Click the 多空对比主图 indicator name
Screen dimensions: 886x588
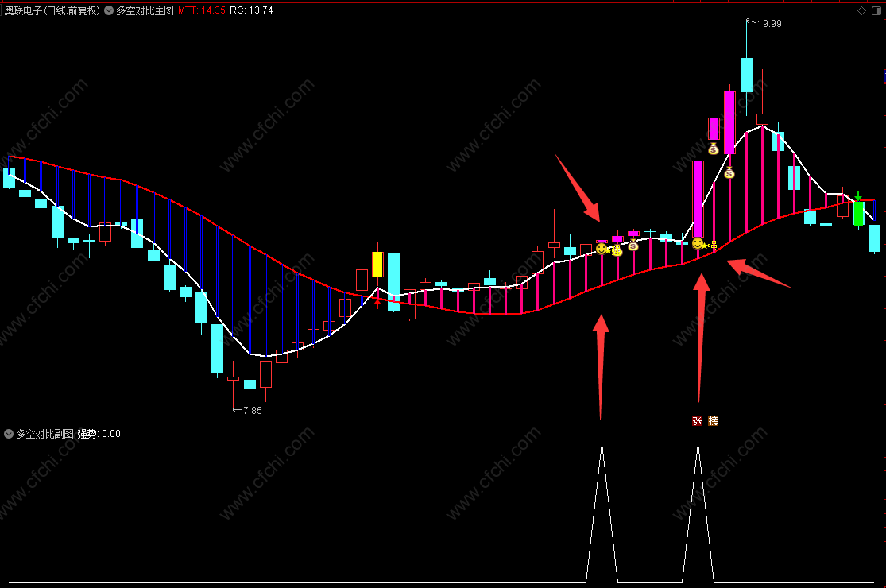145,10
